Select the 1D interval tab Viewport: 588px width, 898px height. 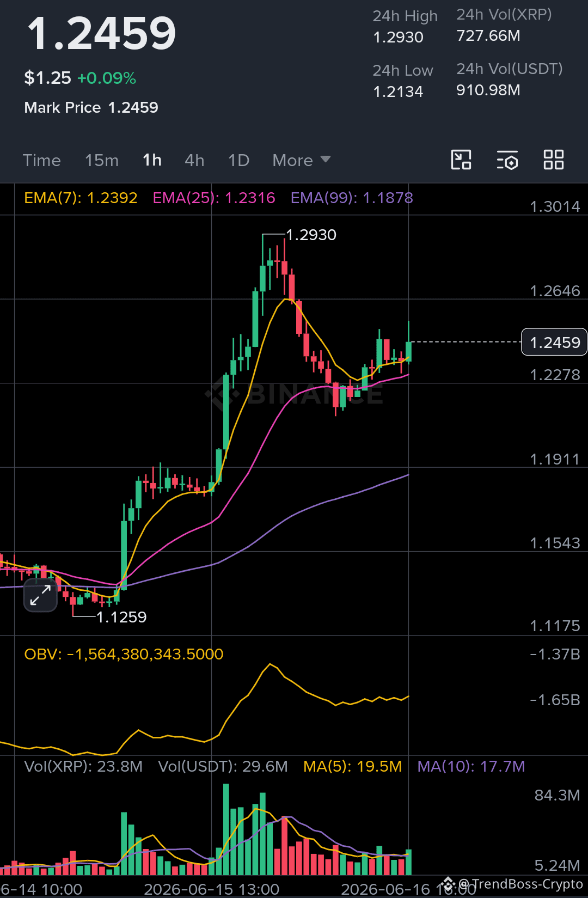click(x=238, y=161)
